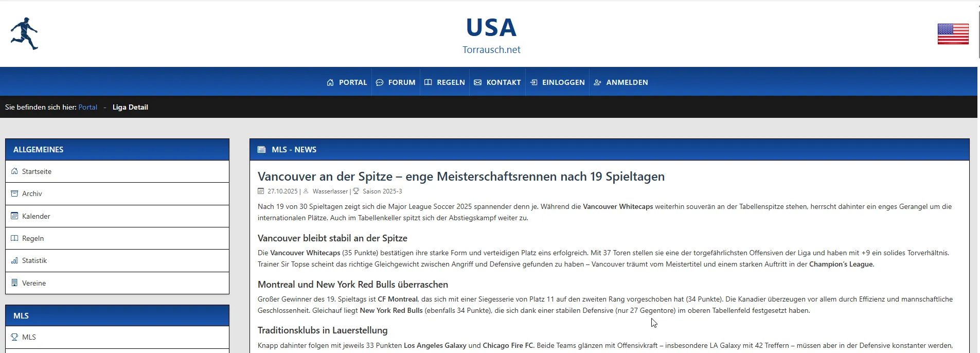Open Startseite in the sidebar

pos(117,171)
